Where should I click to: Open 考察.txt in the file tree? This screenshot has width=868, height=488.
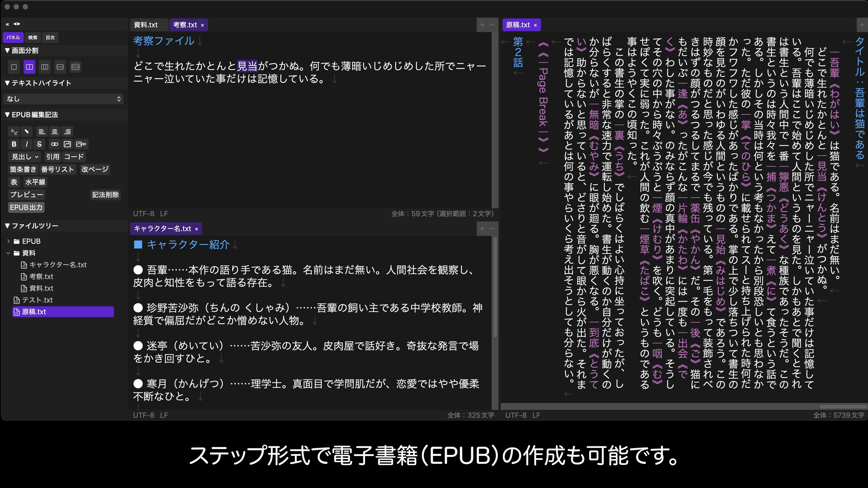(x=37, y=277)
